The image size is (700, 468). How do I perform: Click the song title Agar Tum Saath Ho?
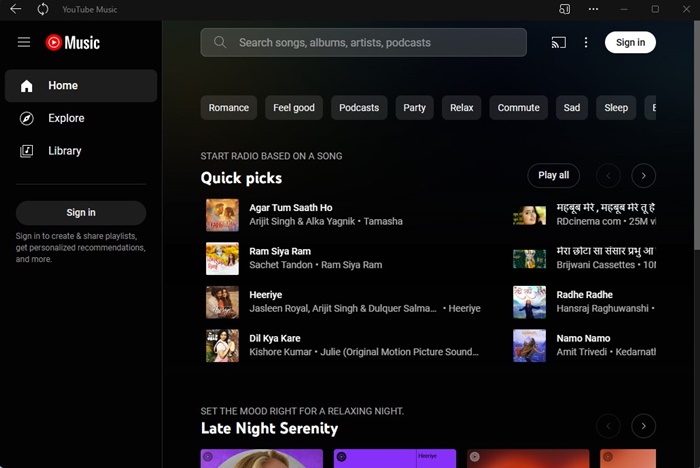[x=291, y=208]
